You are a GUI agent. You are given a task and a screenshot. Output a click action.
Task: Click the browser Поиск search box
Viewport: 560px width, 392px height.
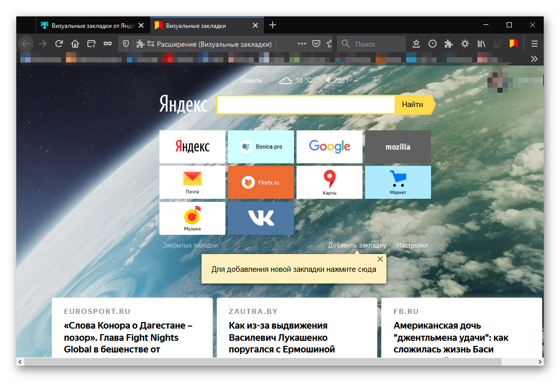pyautogui.click(x=372, y=44)
